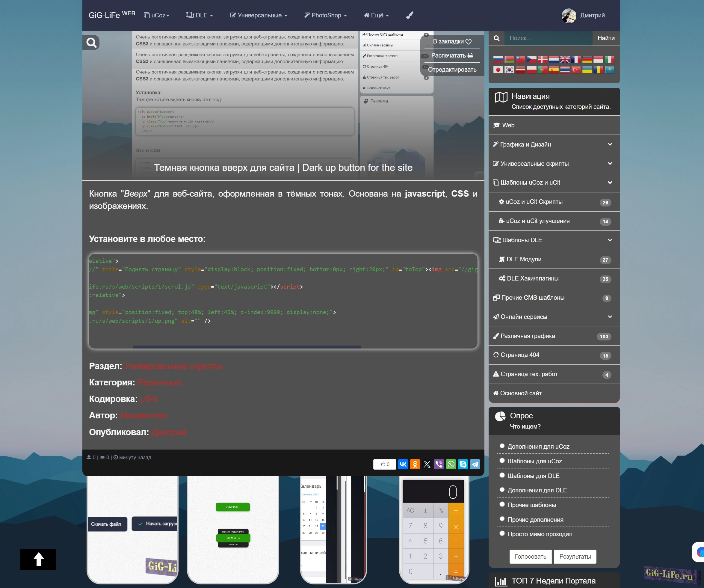Share via the Telegram icon
Image resolution: width=704 pixels, height=588 pixels.
(475, 464)
